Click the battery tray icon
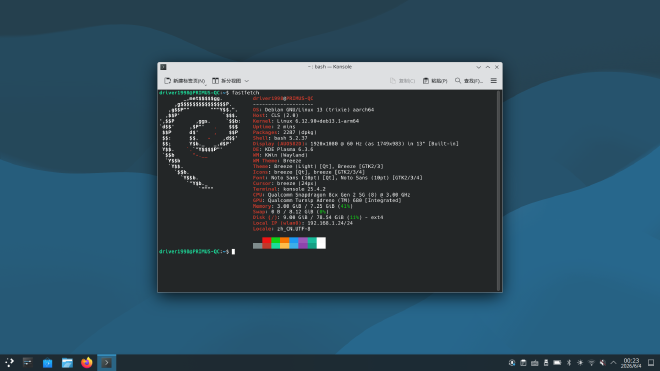 tap(557, 363)
